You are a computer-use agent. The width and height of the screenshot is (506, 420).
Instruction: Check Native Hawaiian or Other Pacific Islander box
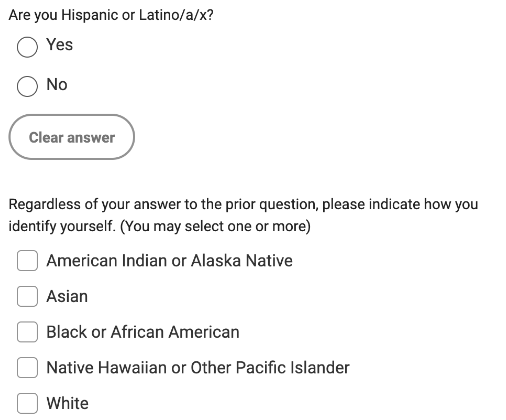pos(27,368)
